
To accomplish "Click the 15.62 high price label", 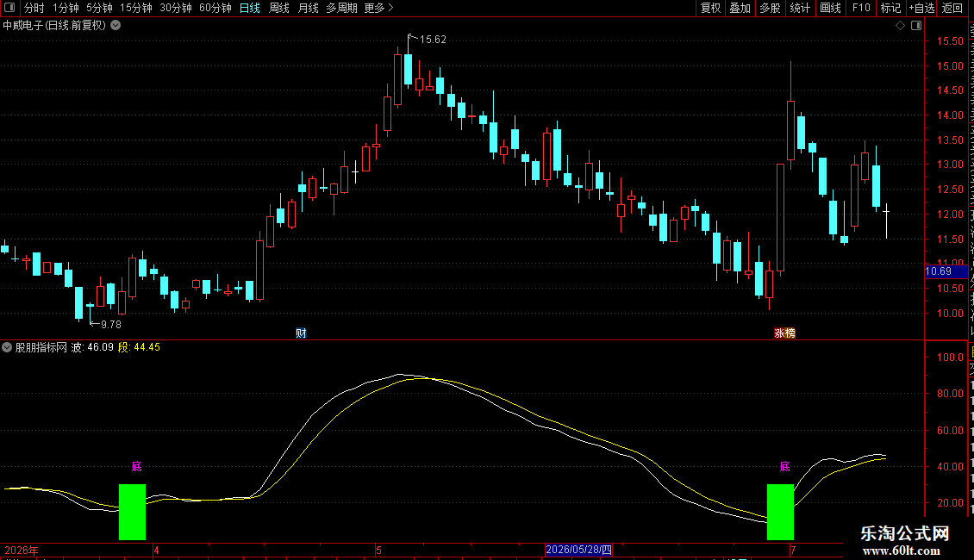I will click(x=433, y=40).
